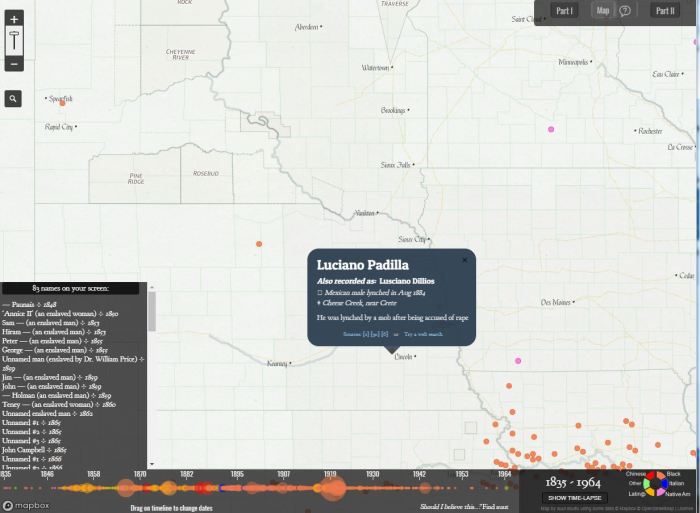Viewport: 700px width, 513px height.
Task: Switch to Part I
Action: (x=564, y=11)
